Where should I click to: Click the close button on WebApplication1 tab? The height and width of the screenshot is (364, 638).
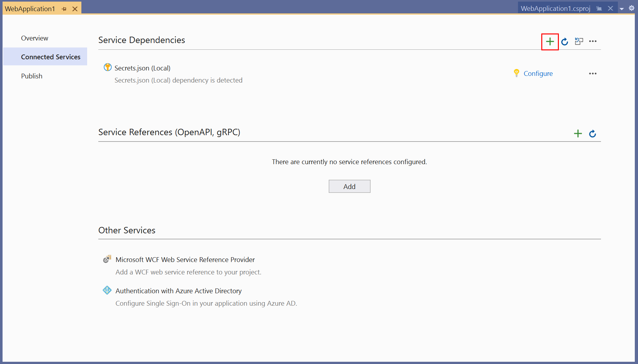coord(75,8)
